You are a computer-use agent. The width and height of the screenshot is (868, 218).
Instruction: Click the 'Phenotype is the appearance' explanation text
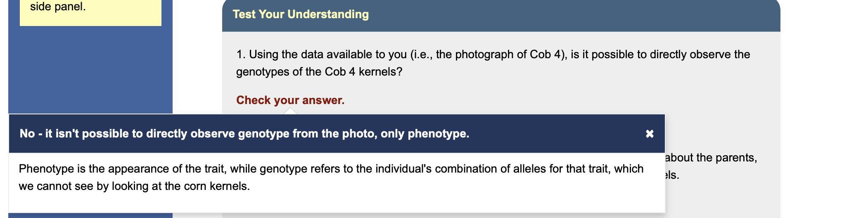(x=331, y=178)
